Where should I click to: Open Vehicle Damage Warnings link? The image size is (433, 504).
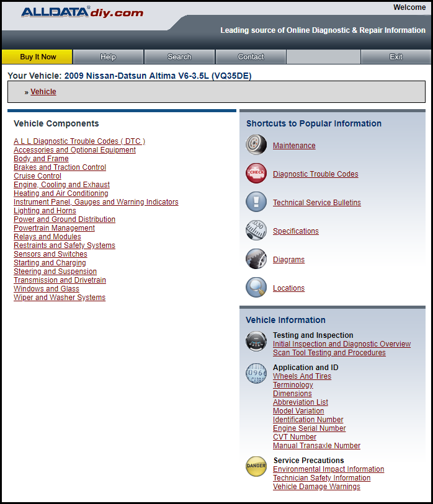(x=317, y=487)
